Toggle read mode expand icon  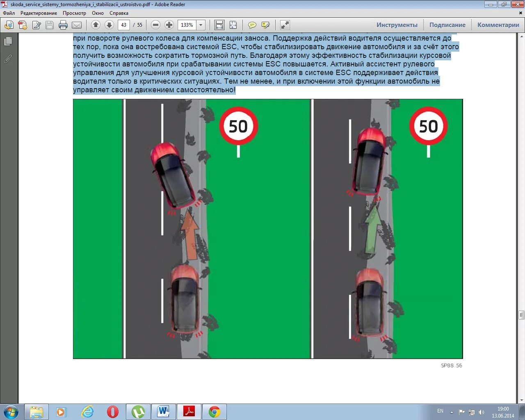(285, 25)
